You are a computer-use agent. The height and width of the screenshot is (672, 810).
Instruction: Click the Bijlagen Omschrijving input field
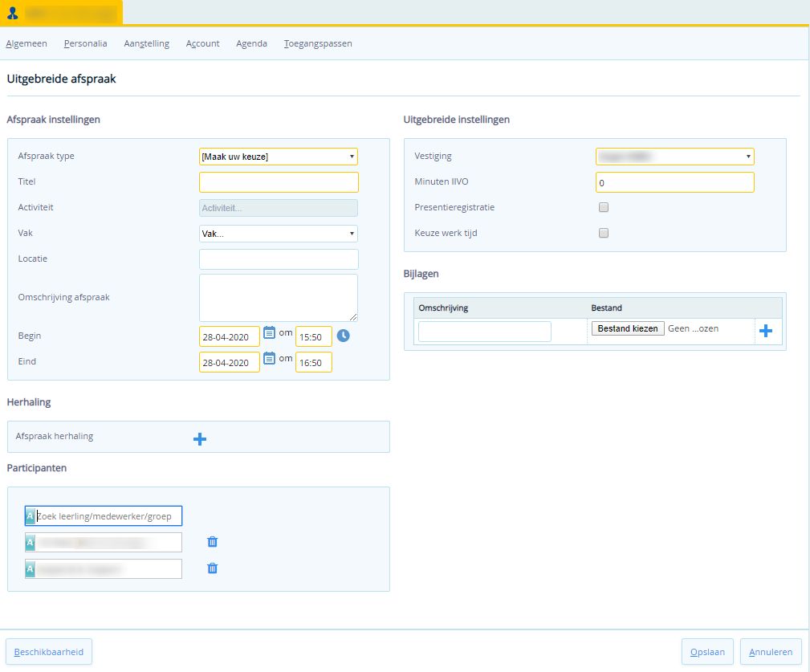click(485, 332)
